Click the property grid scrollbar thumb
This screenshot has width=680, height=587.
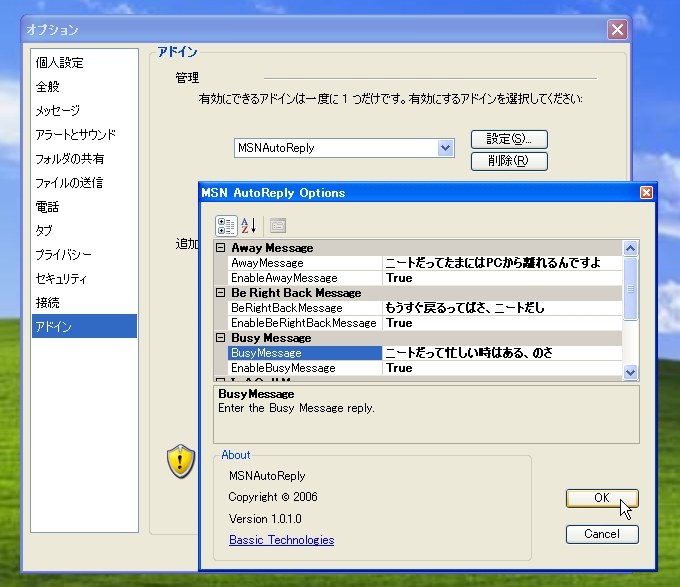[x=631, y=289]
